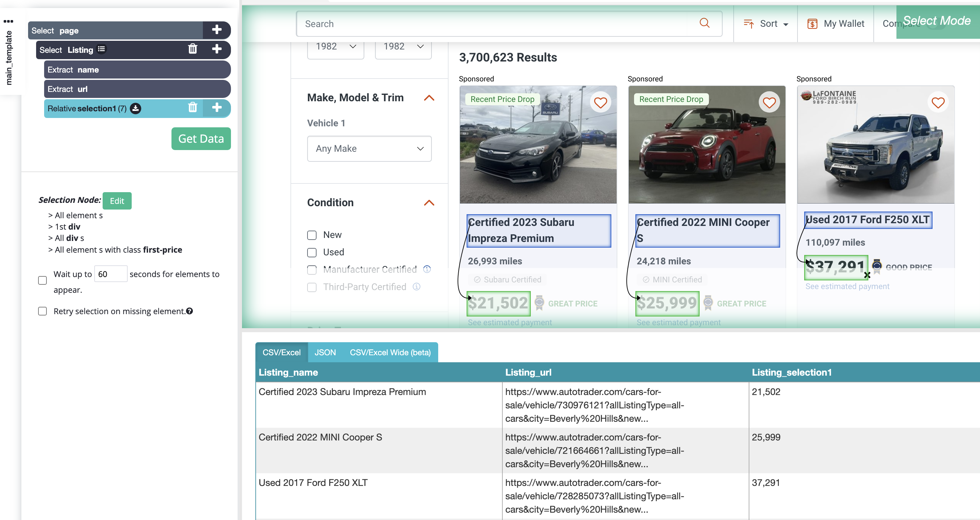Add a command to Select page
Viewport: 980px width, 520px height.
point(217,30)
